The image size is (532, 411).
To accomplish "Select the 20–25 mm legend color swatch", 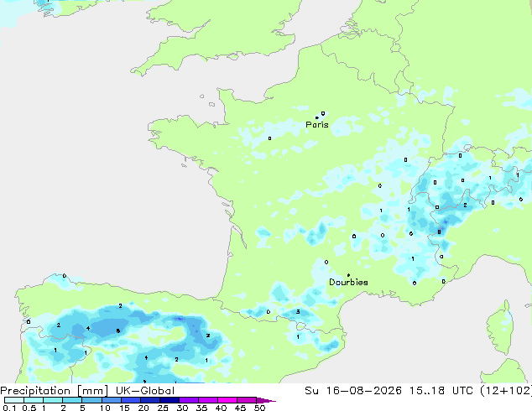I will click(x=149, y=400).
